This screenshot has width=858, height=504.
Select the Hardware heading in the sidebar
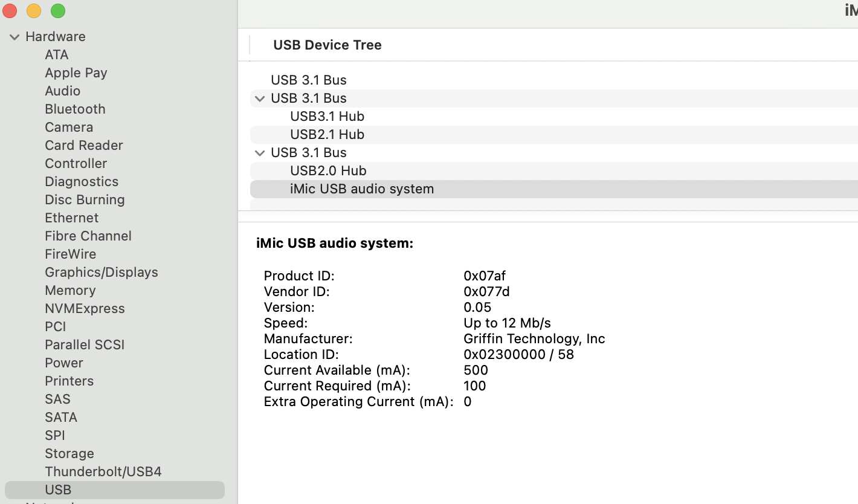(x=56, y=36)
